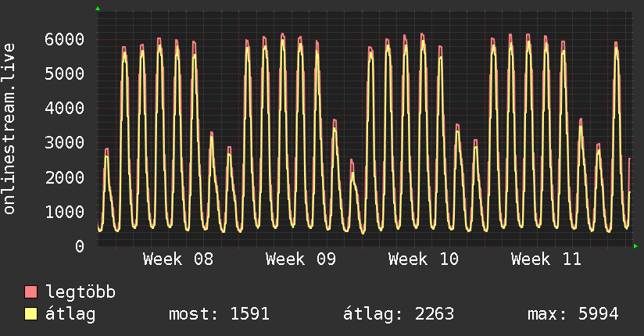Click the 6000 y-axis tick label
Viewport: 644px width, 336px height.
click(64, 39)
